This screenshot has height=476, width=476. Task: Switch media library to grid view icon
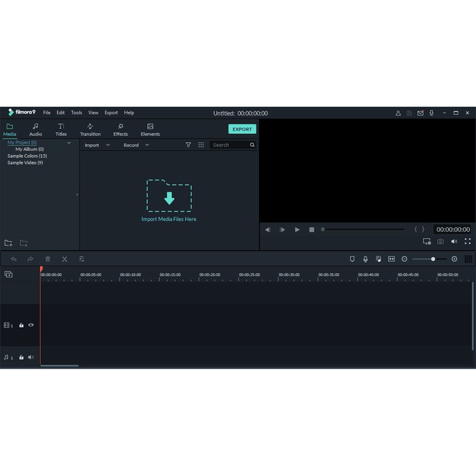[x=201, y=145]
